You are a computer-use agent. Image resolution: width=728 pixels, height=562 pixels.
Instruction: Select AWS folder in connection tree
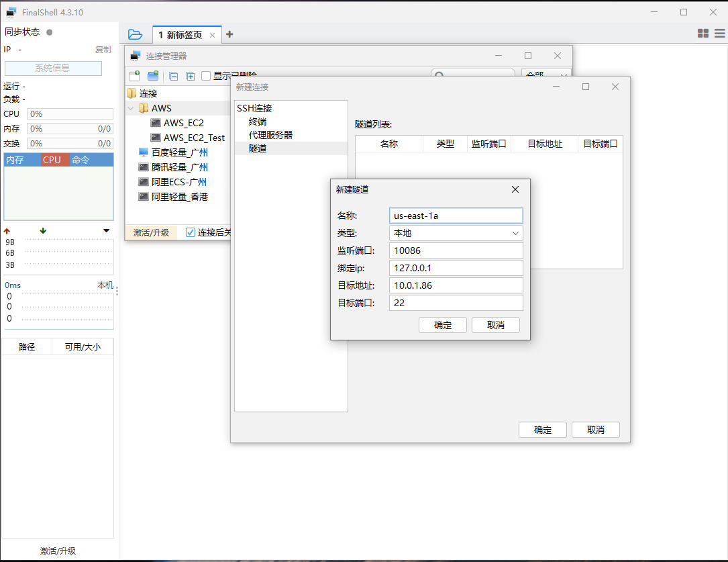pos(162,108)
